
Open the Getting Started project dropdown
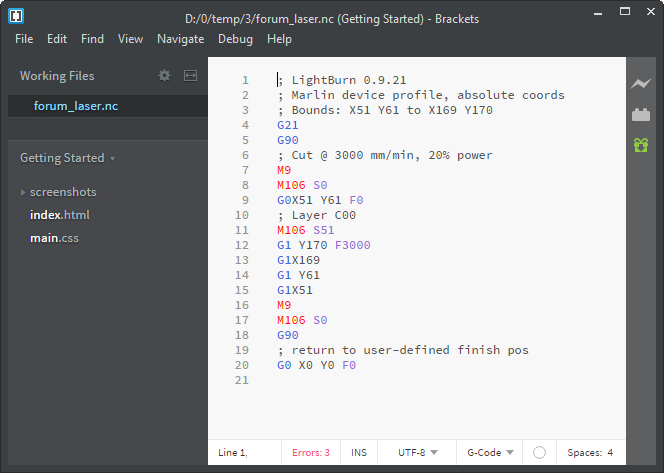(67, 158)
